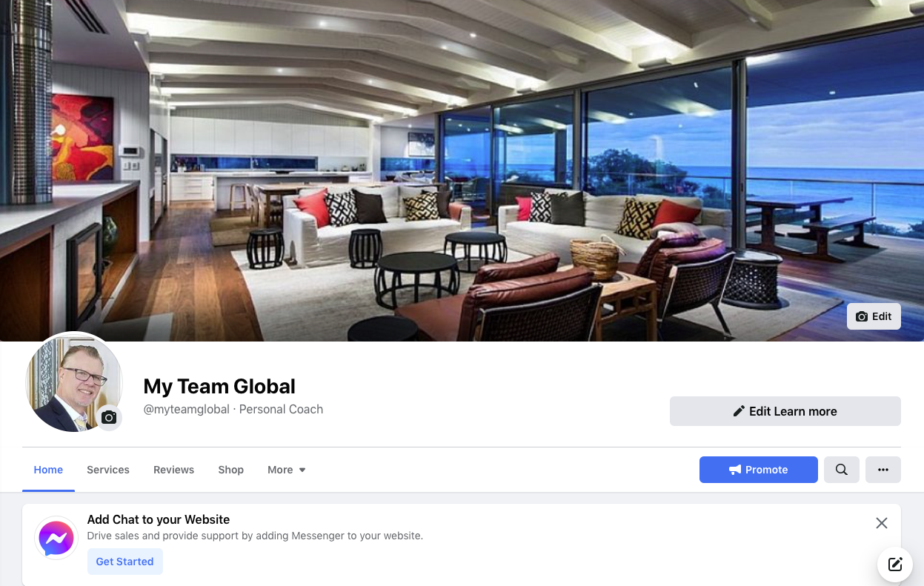Click the Edit cover photo button
This screenshot has height=586, width=924.
[x=874, y=316]
